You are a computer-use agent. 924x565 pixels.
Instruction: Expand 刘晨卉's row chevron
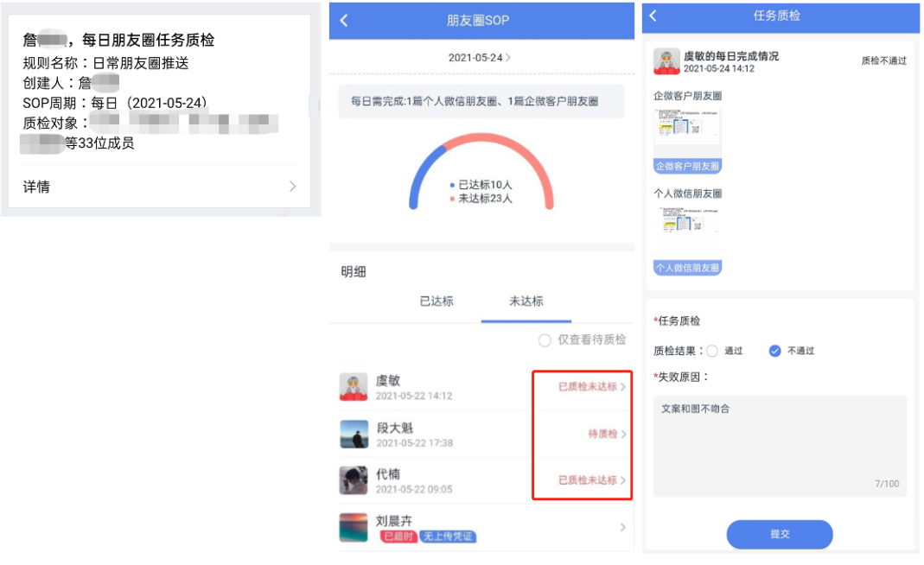[x=623, y=528]
